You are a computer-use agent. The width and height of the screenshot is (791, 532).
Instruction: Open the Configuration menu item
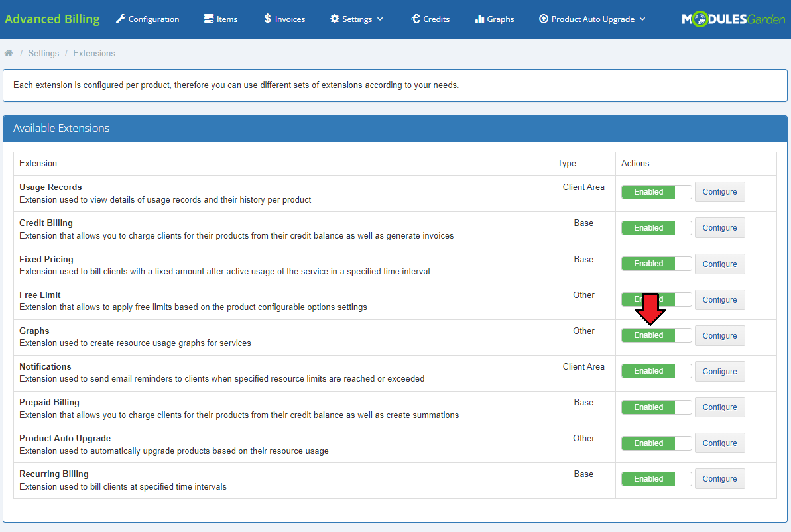click(x=147, y=19)
